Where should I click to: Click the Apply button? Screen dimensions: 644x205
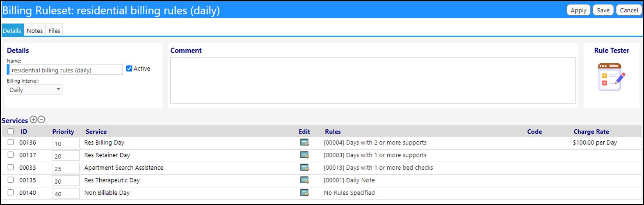578,10
